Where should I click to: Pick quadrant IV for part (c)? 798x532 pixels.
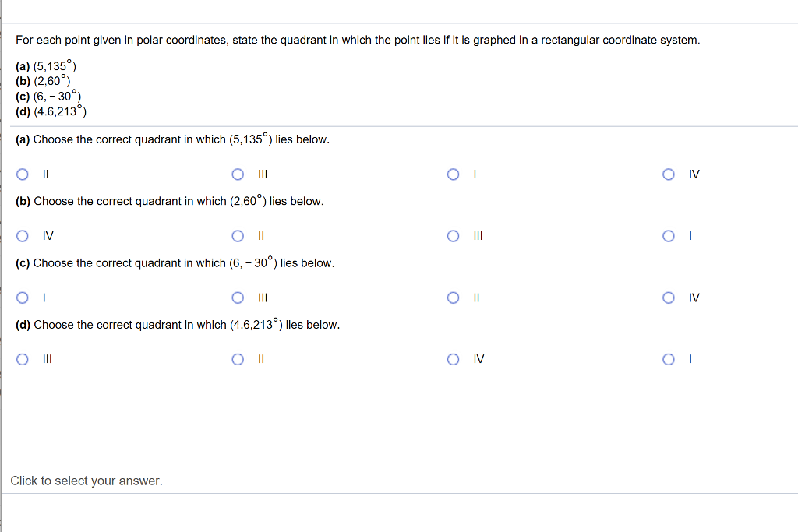pos(669,298)
